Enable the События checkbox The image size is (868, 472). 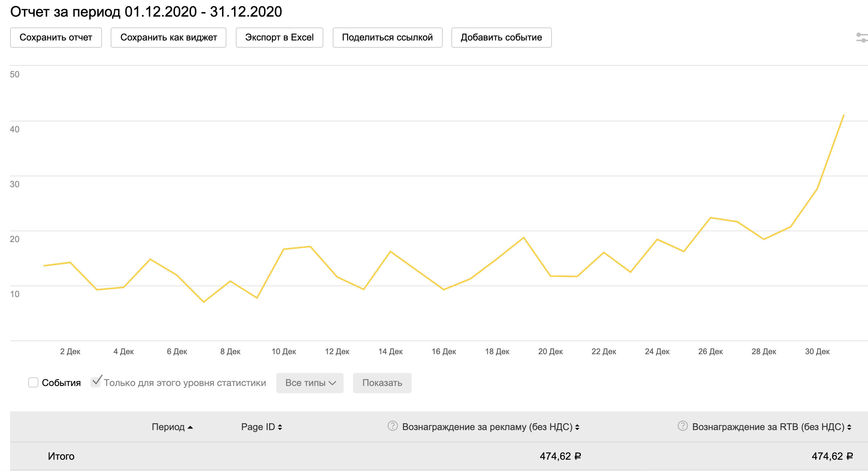point(33,382)
